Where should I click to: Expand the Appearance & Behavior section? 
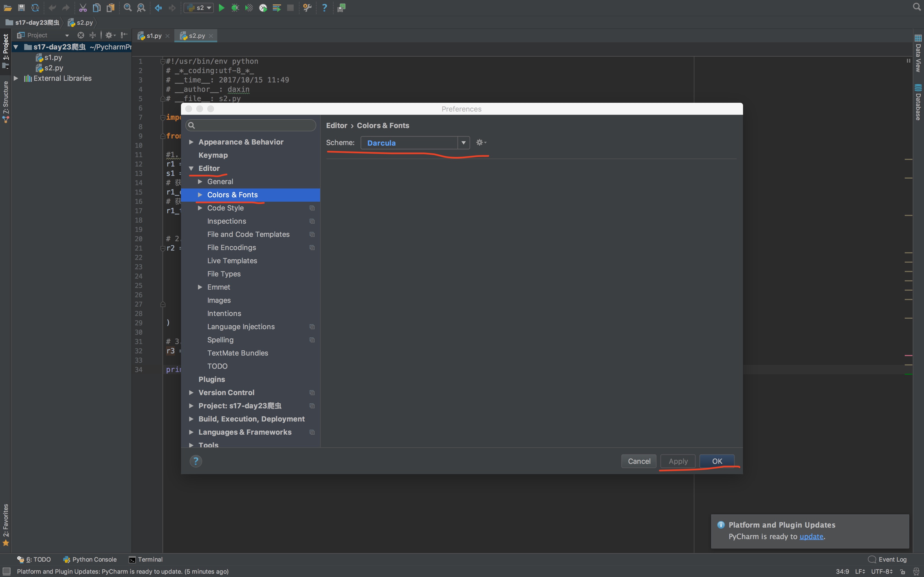(192, 141)
